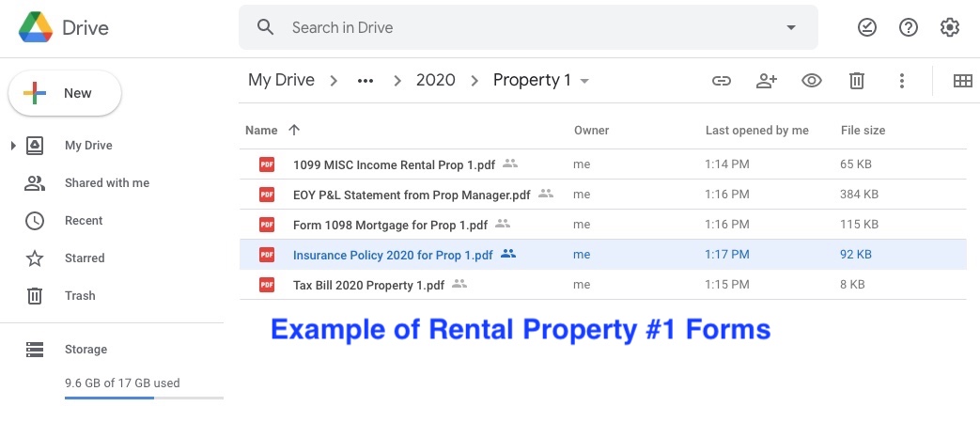980x422 pixels.
Task: Expand the search options dropdown arrow
Action: point(790,28)
